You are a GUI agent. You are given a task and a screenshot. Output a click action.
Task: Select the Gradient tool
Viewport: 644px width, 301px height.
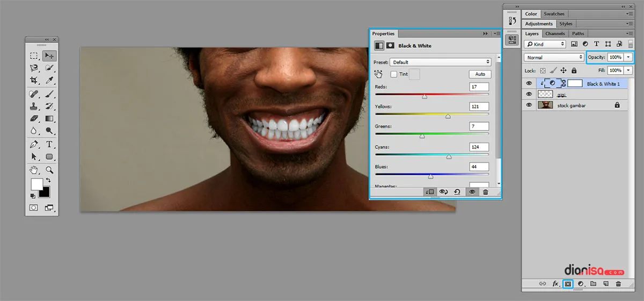pos(49,118)
